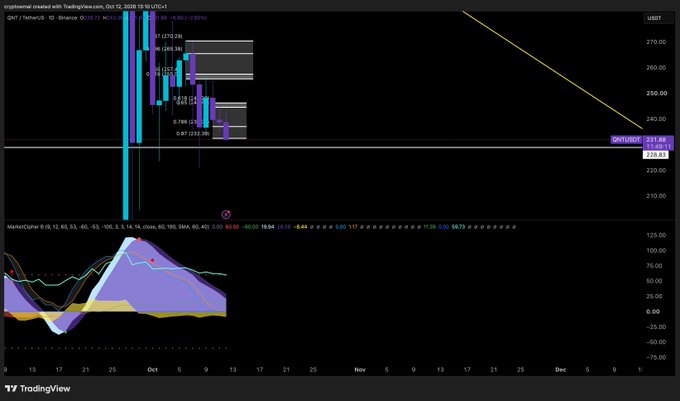Click the -25.00 indicator scale label
This screenshot has height=401, width=680.
click(656, 327)
